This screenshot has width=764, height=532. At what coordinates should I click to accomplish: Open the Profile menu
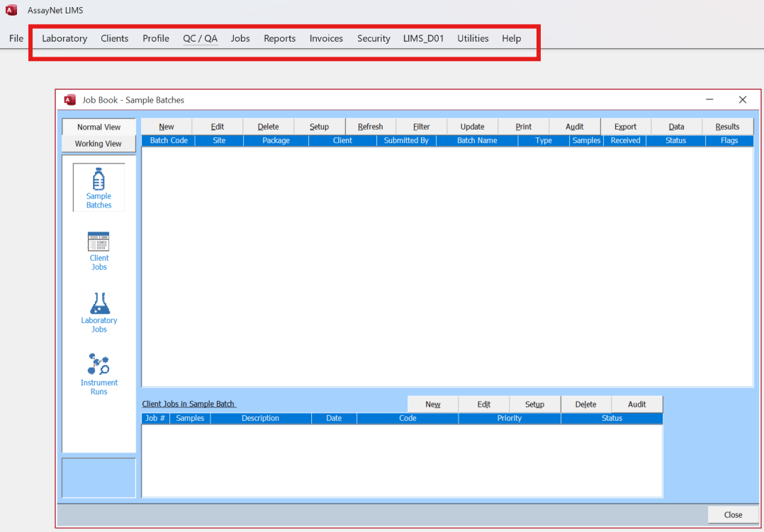[156, 38]
